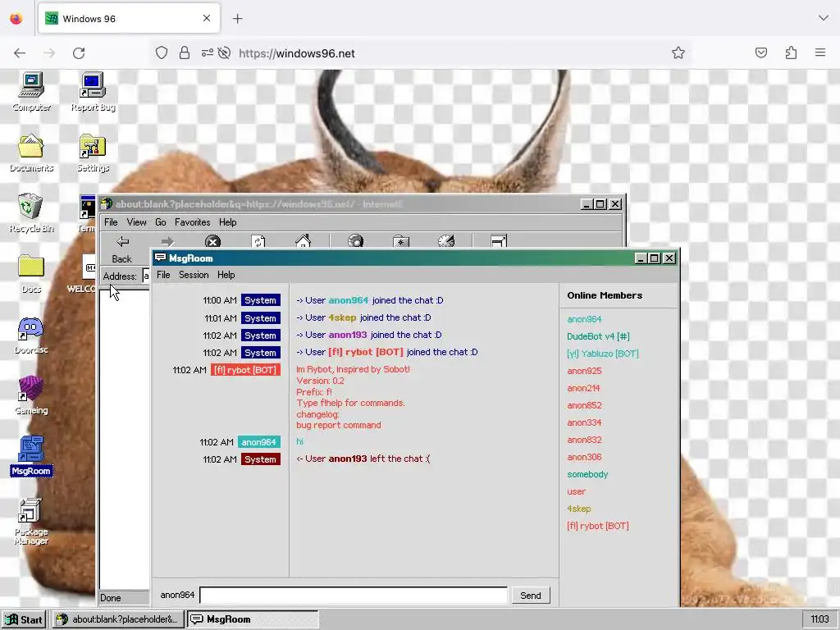The image size is (840, 630).
Task: Open the Favorites menu in Internet Explorer window
Action: tap(192, 222)
